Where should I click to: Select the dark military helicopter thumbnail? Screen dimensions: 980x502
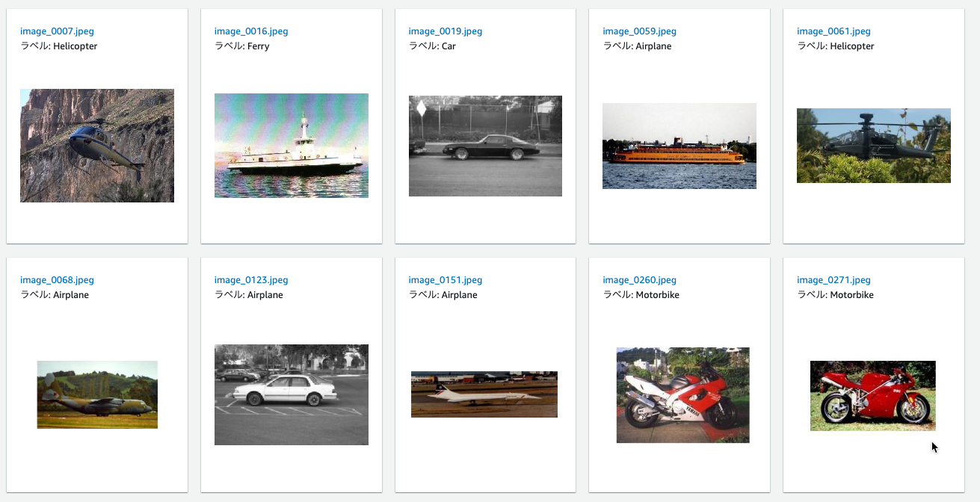point(874,146)
